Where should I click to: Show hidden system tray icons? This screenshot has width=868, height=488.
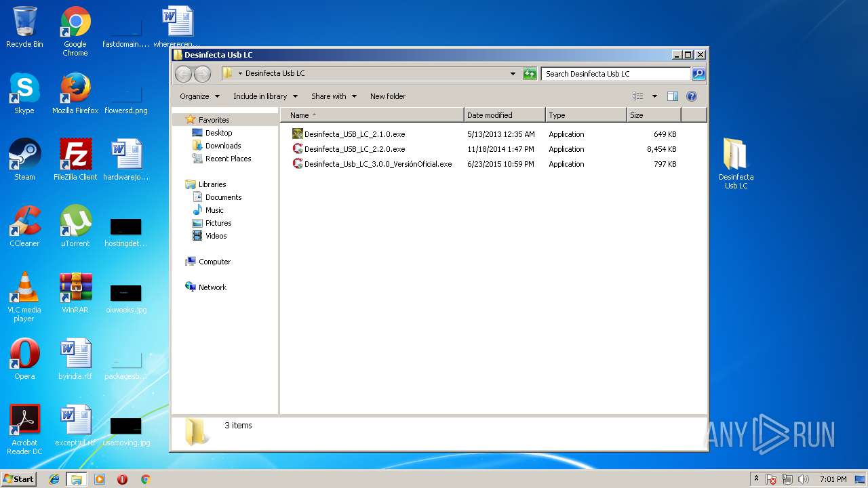[x=757, y=479]
